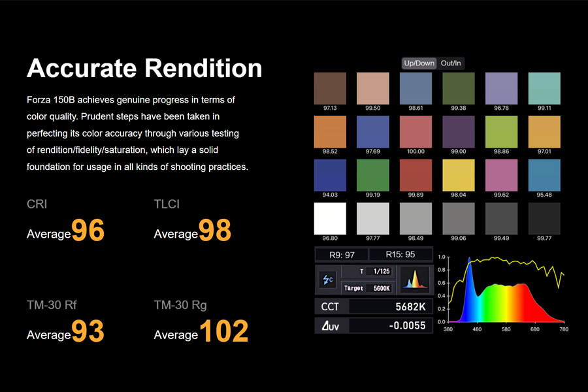588x392 pixels.
Task: Select the blue-gray swatch labeled 98.61
Action: pos(416,88)
